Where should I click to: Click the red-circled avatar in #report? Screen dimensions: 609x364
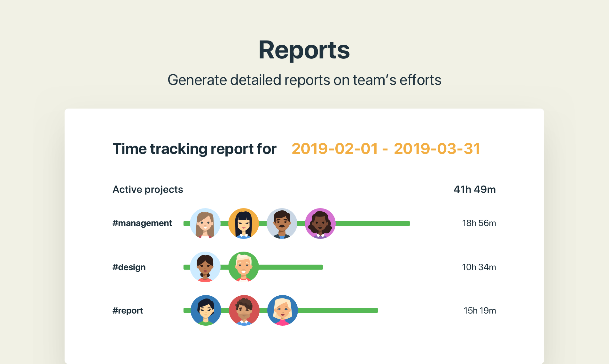(244, 310)
